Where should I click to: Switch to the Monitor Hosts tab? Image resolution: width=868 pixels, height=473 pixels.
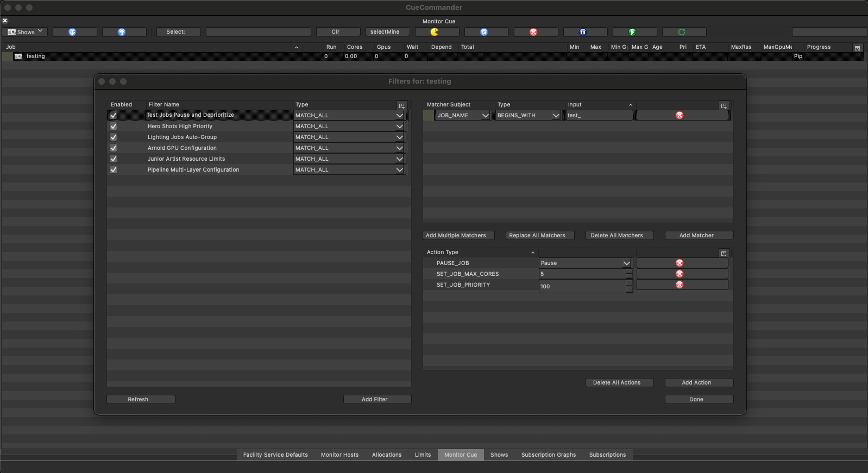pyautogui.click(x=339, y=455)
